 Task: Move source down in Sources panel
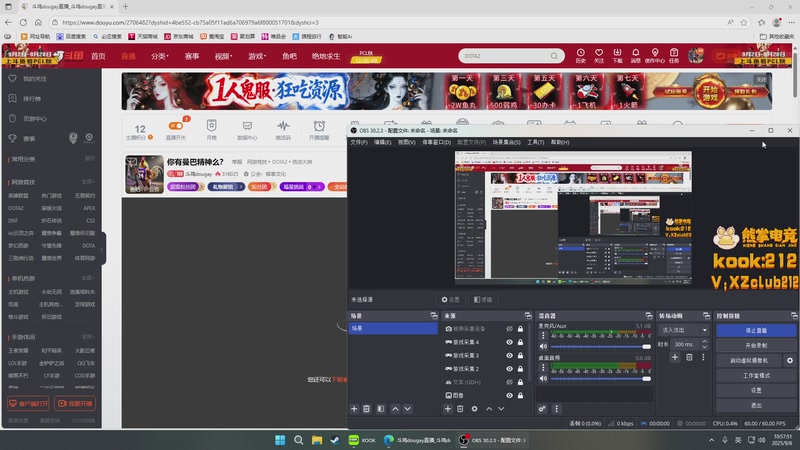[x=501, y=409]
